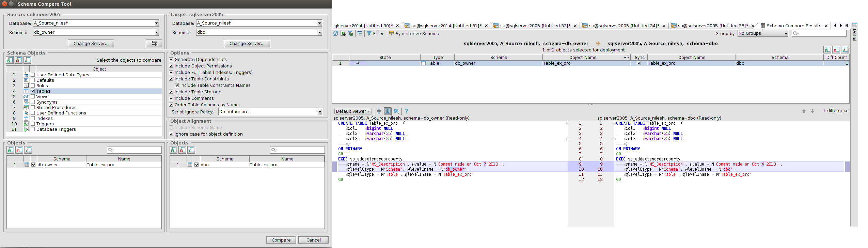The image size is (868, 248).
Task: Click the Compare button
Action: click(x=281, y=240)
